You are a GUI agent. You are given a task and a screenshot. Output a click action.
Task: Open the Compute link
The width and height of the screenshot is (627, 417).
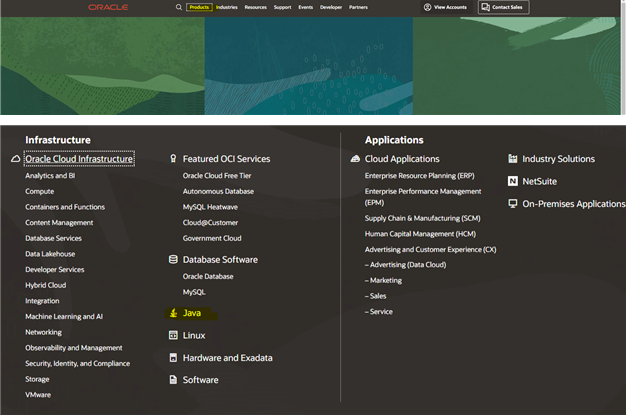coord(40,191)
